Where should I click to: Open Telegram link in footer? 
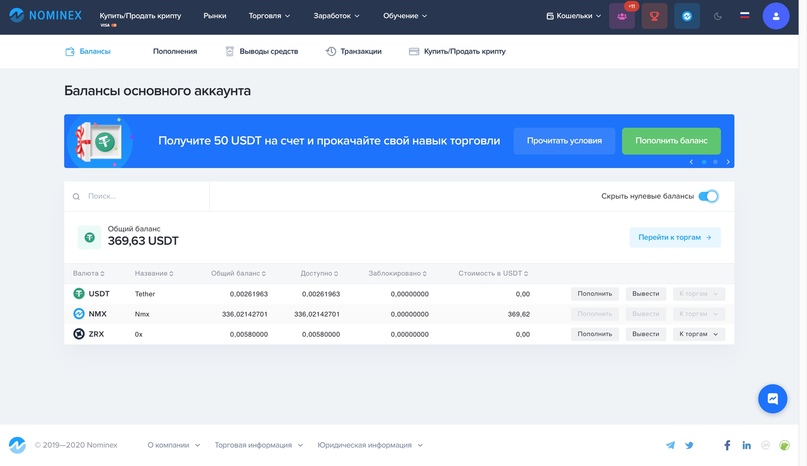point(670,445)
